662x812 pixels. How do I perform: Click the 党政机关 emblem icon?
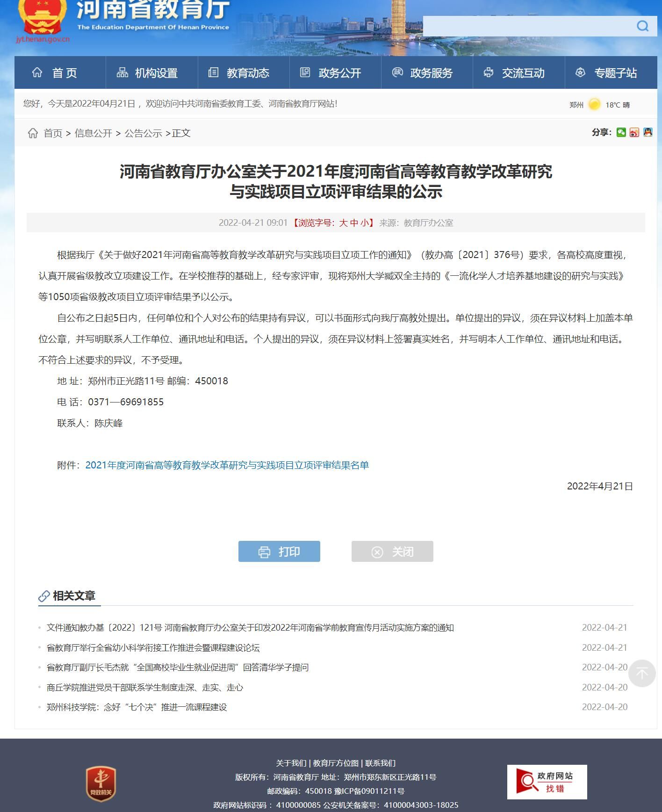(101, 784)
